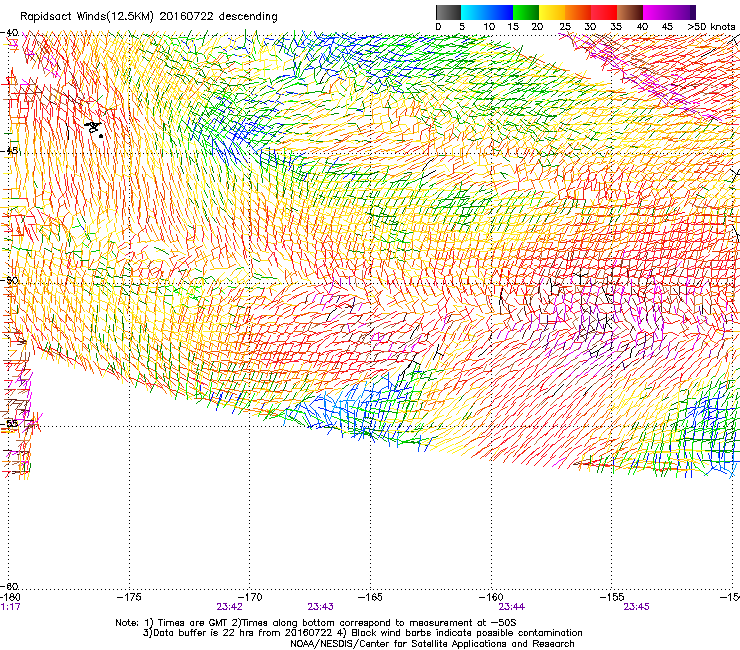740x650 pixels.
Task: Click the black island outline on the map
Action: coord(94,129)
